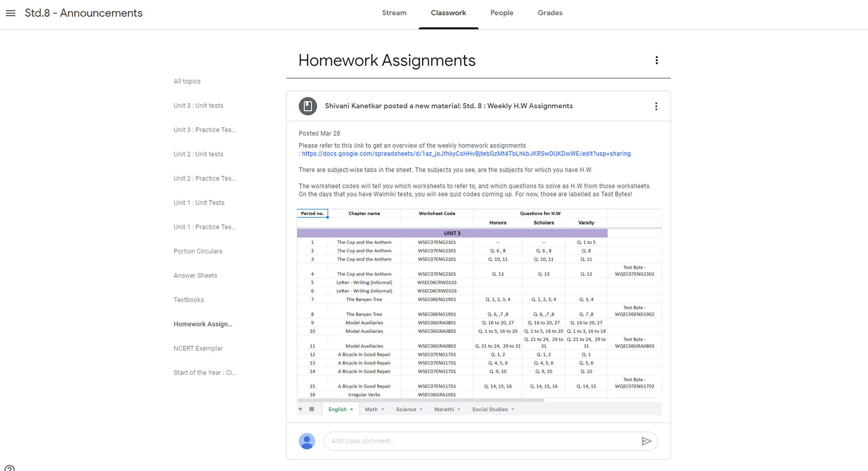Click the Scholars column header
The height and width of the screenshot is (471, 868).
click(544, 223)
